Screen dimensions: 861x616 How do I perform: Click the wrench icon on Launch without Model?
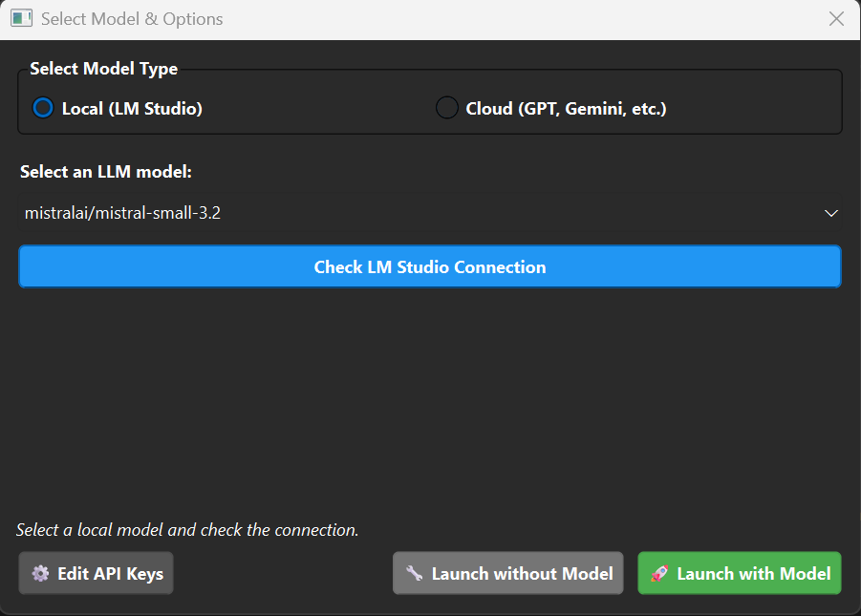point(414,573)
